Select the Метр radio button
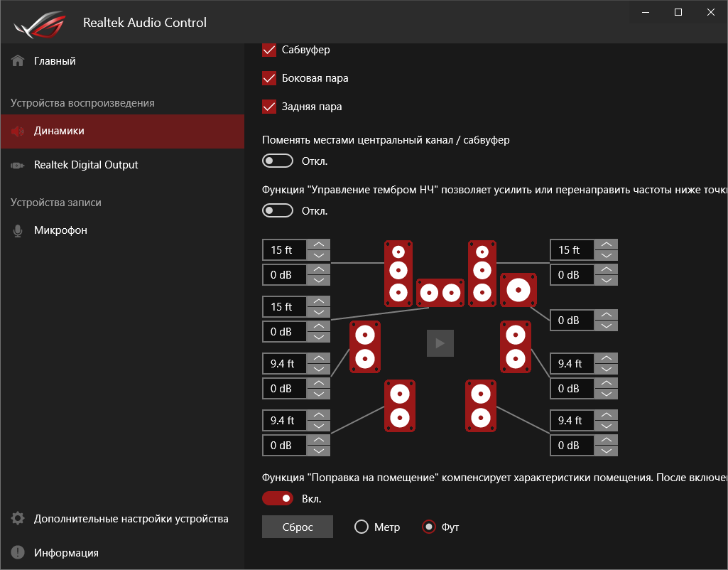 362,527
